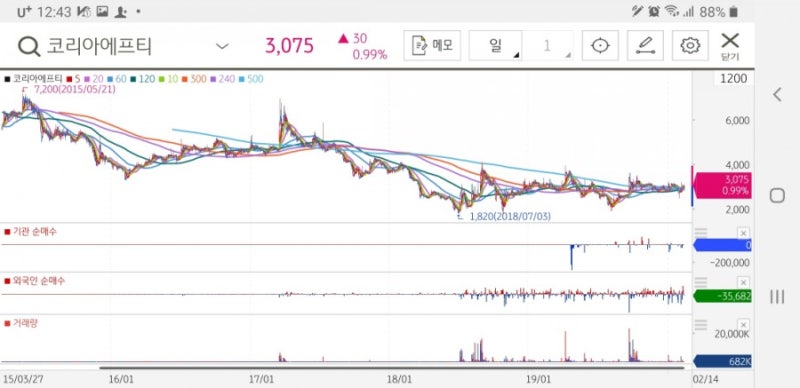This screenshot has height=388, width=800.
Task: Select the drawing pencil tool
Action: click(645, 45)
